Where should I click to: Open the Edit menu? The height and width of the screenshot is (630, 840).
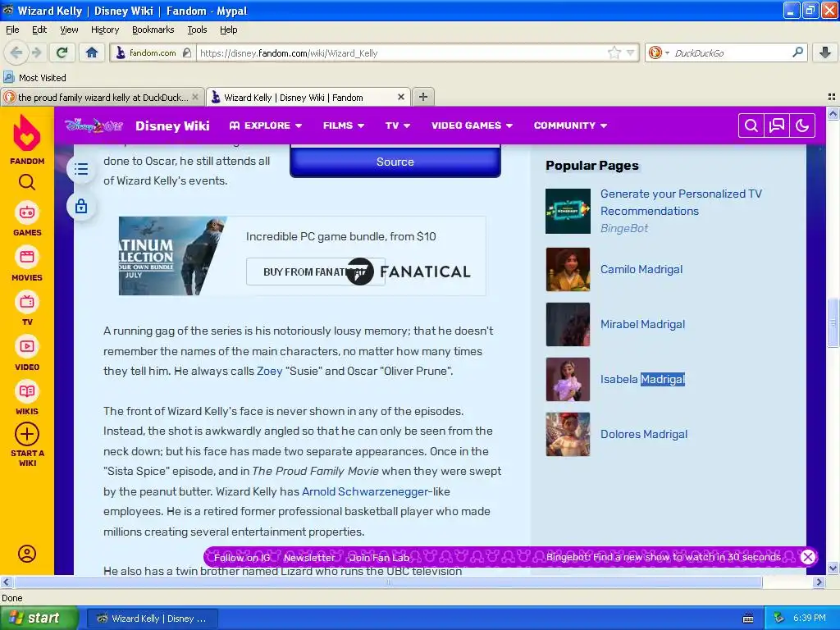point(39,30)
